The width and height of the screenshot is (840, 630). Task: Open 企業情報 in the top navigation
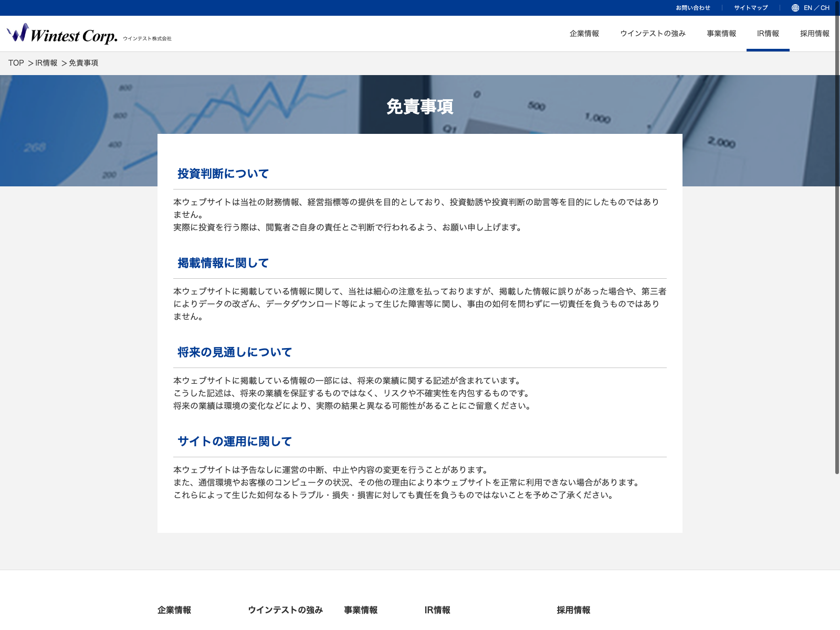tap(584, 34)
